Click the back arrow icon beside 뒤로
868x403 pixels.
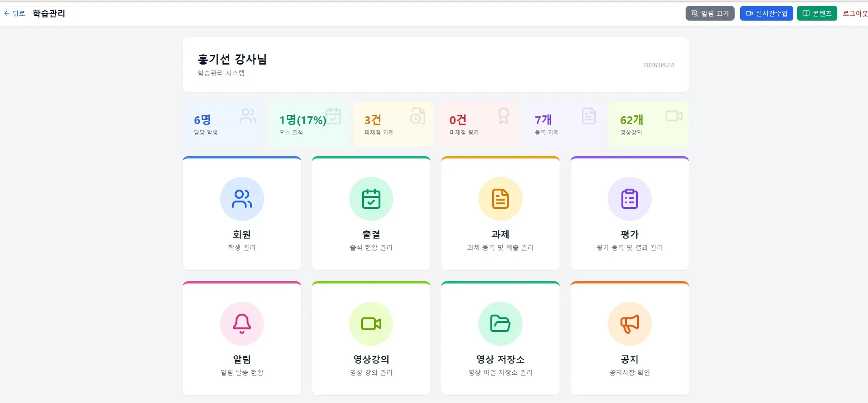pos(7,13)
